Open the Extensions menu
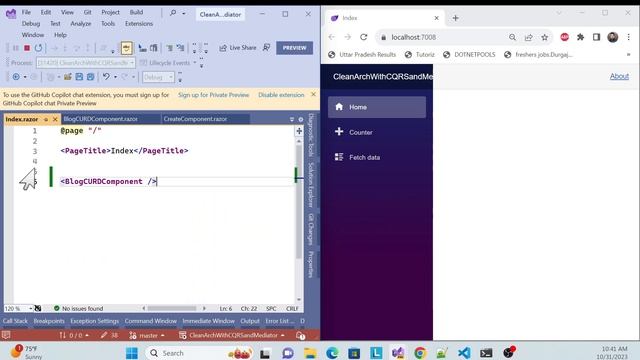The width and height of the screenshot is (640, 360). click(x=139, y=24)
